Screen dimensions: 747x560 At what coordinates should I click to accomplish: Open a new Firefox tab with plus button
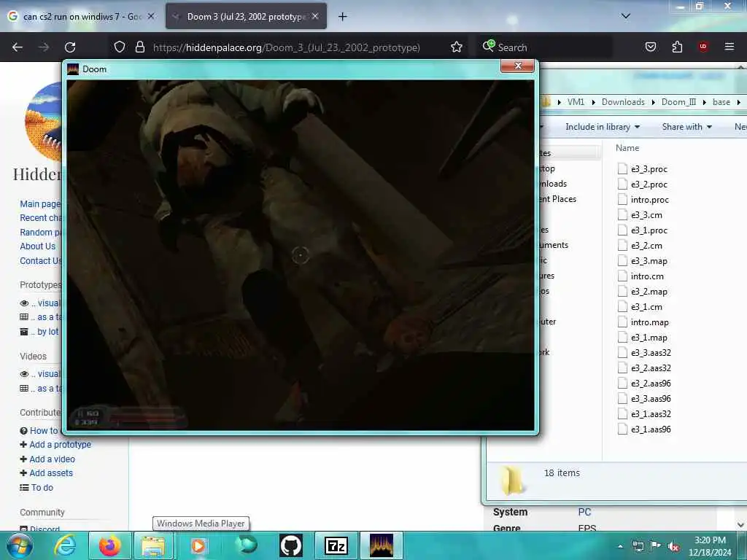pos(342,17)
